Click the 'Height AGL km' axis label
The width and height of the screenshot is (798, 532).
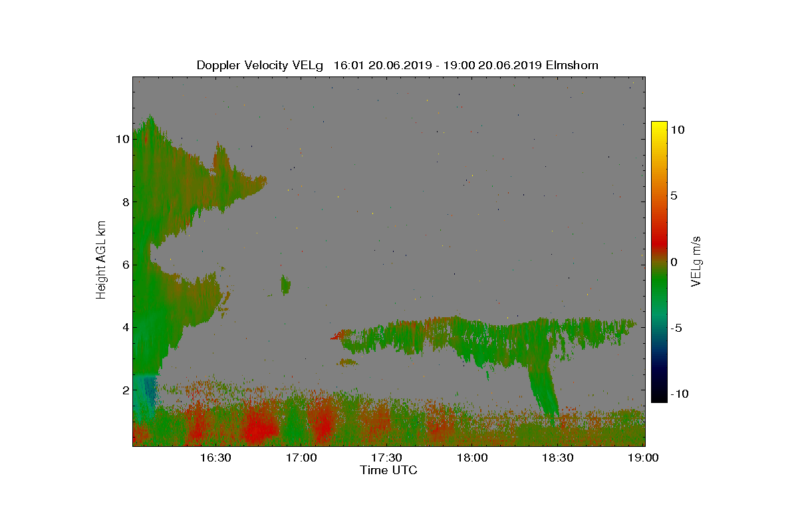coord(102,259)
